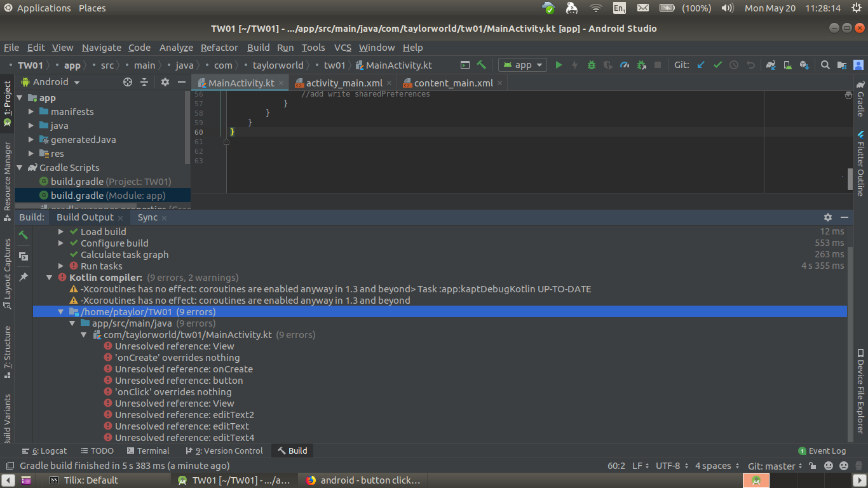868x488 pixels.
Task: Start debugging with the Debug bug icon
Action: pyautogui.click(x=592, y=65)
